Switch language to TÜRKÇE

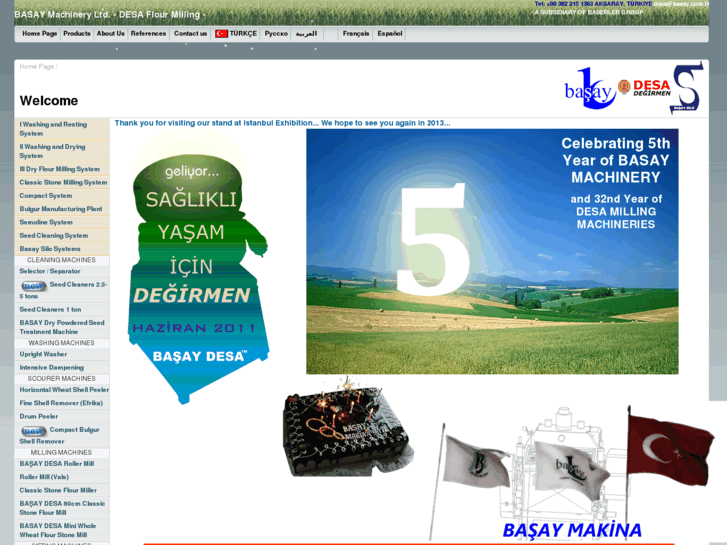click(243, 33)
